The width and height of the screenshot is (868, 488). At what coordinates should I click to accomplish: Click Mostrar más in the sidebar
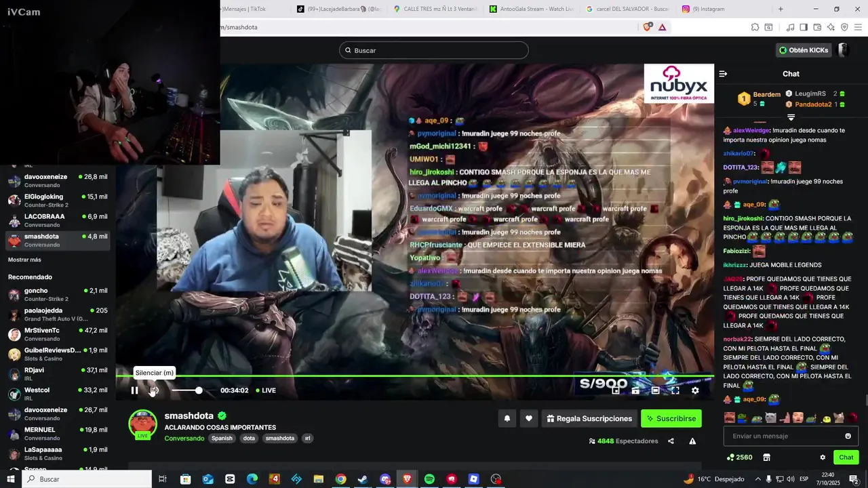(x=24, y=260)
